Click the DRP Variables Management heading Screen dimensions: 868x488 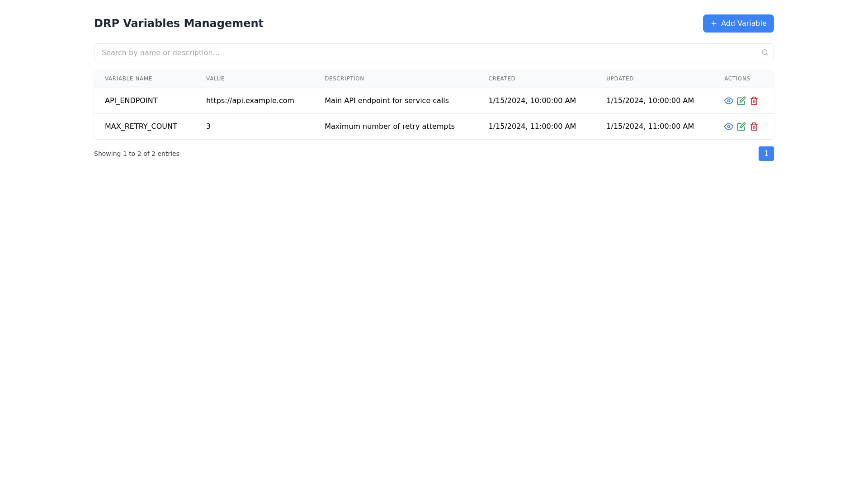179,23
